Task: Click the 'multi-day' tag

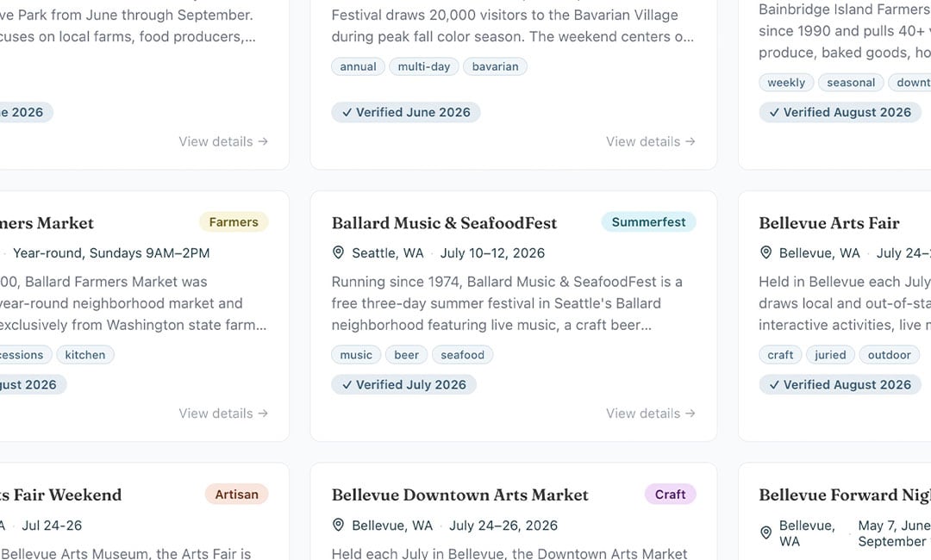Action: [424, 66]
